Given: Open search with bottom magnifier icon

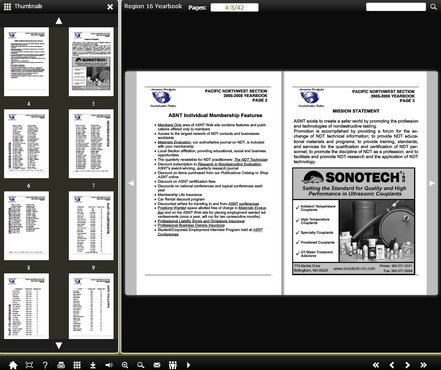Looking at the screenshot, I should pyautogui.click(x=141, y=365).
